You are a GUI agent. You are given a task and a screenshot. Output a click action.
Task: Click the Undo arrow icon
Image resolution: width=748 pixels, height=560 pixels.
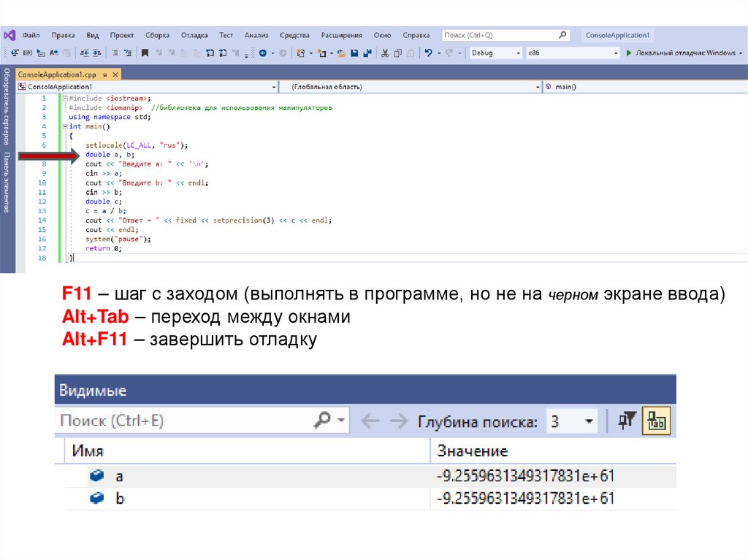point(429,53)
